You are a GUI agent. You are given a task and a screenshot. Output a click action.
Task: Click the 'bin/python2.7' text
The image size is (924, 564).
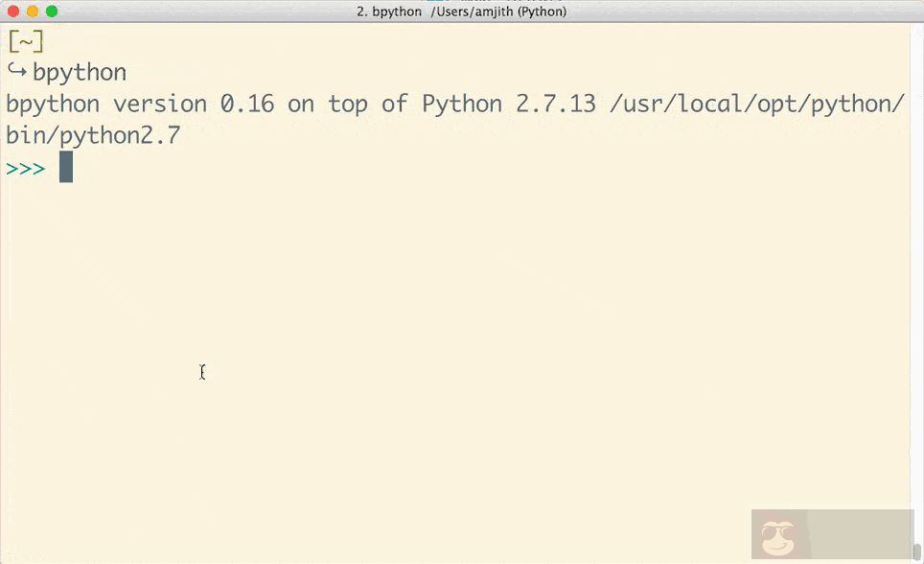[93, 135]
